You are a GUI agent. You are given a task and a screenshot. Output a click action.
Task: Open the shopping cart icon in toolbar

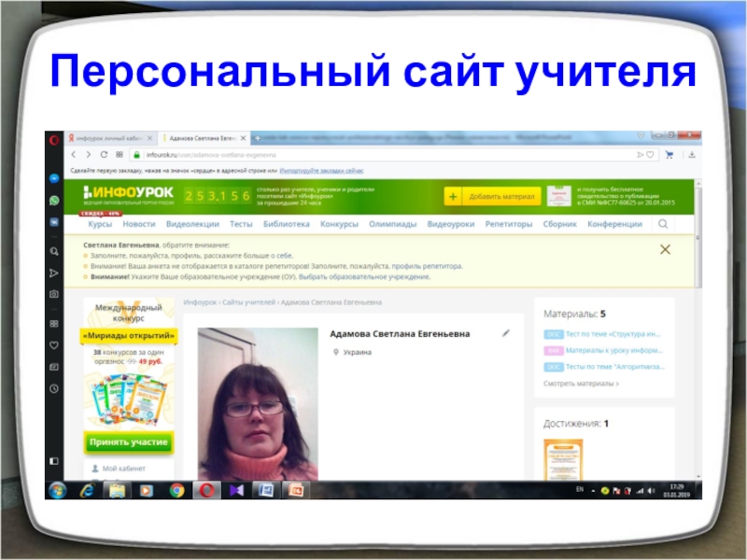[669, 154]
